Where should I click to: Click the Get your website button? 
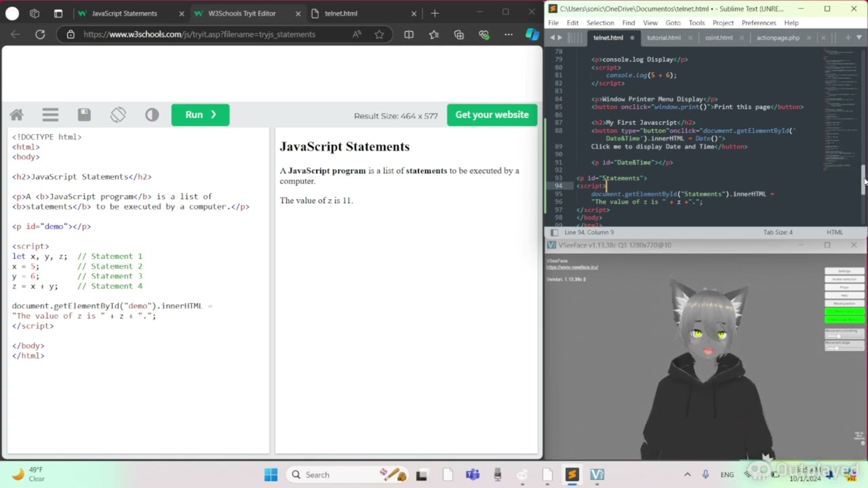(x=492, y=115)
